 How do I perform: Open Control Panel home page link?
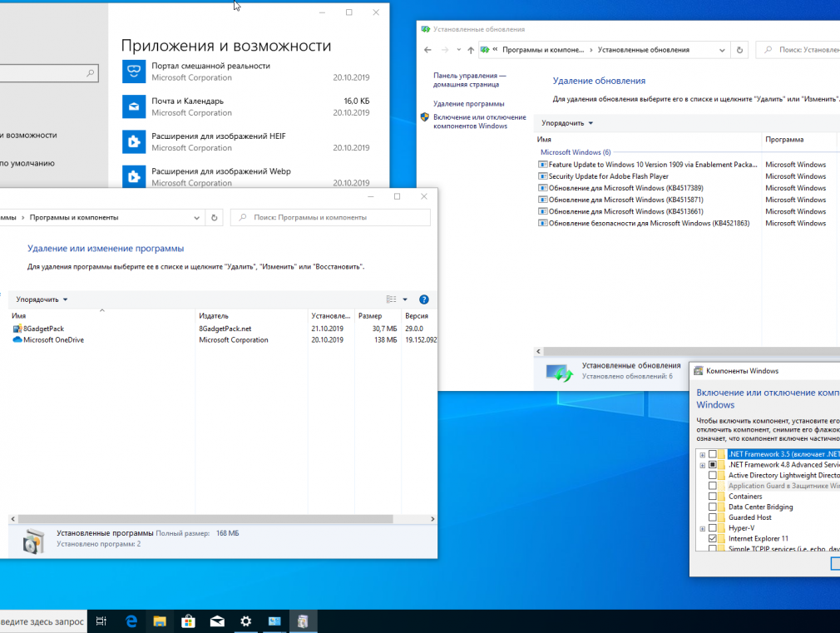(469, 80)
